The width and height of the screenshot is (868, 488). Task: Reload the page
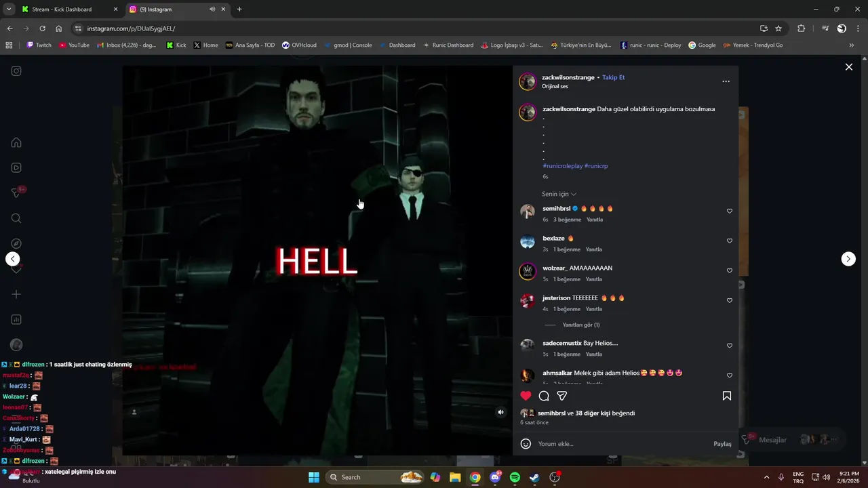[x=42, y=28]
